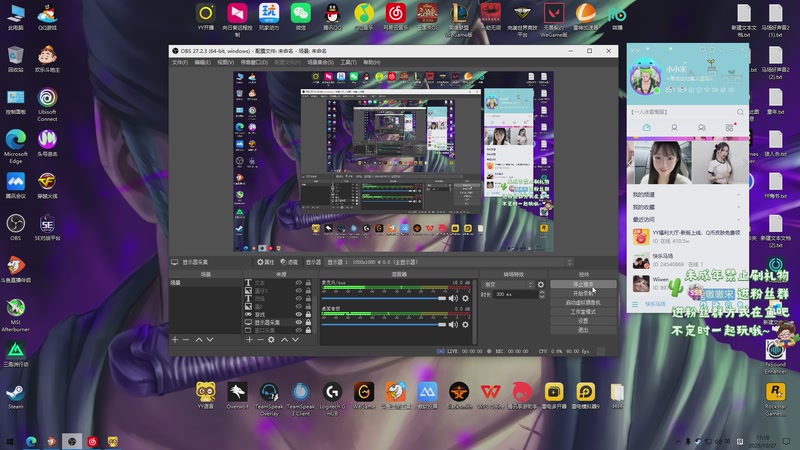The height and width of the screenshot is (450, 800).
Task: Open the groups tab icon in YY window
Action: (x=702, y=128)
